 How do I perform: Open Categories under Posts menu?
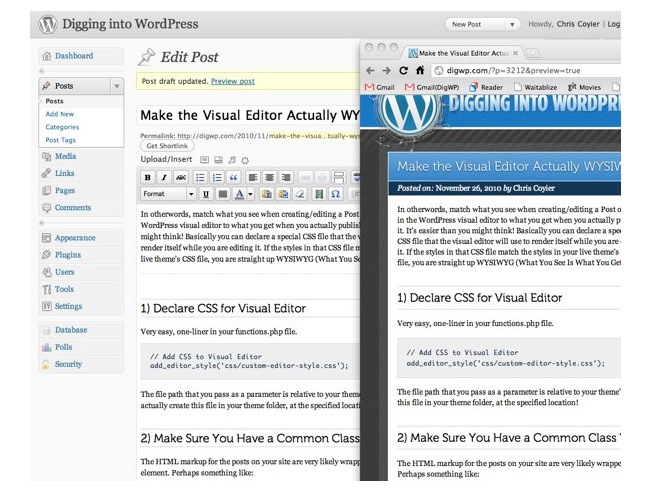pyautogui.click(x=62, y=127)
